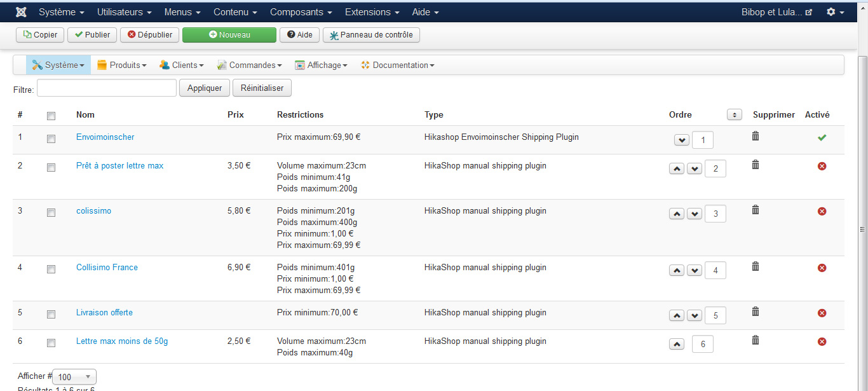
Task: Click the green Nouveau button
Action: (x=229, y=35)
